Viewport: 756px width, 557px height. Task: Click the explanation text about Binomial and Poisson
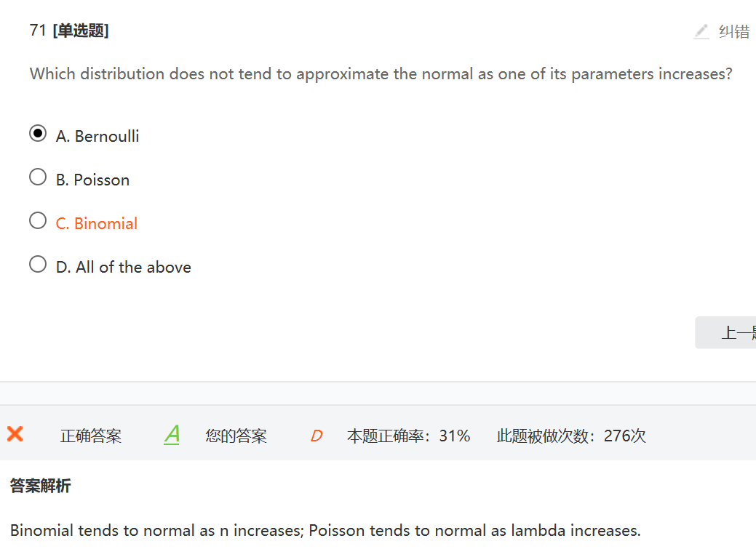point(325,530)
